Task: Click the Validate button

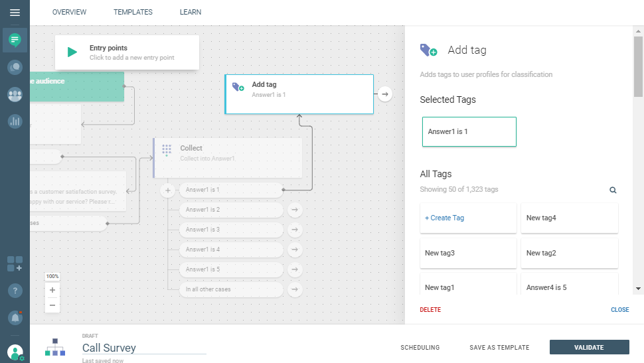Action: pyautogui.click(x=589, y=347)
